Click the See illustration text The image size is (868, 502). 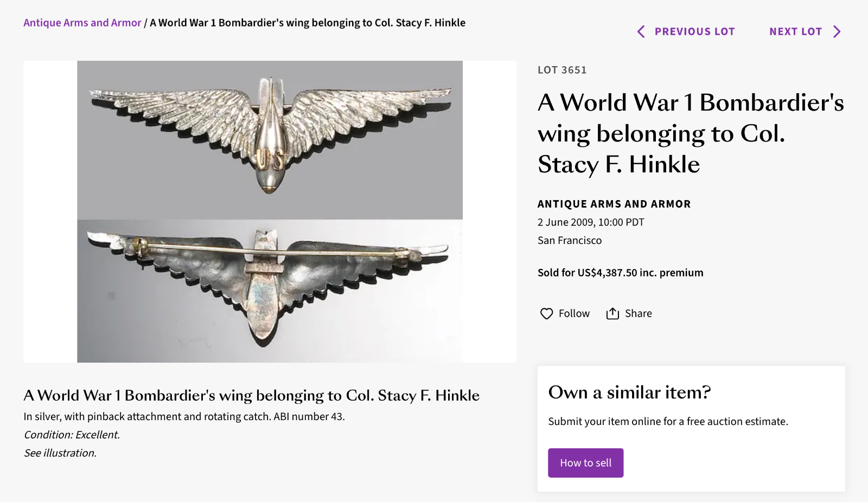pos(60,453)
